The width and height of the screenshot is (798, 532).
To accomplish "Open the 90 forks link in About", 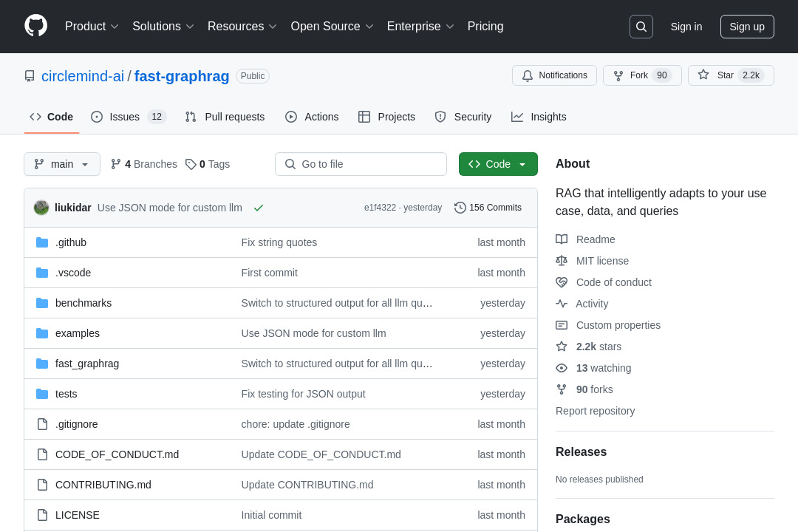I will coord(594,389).
